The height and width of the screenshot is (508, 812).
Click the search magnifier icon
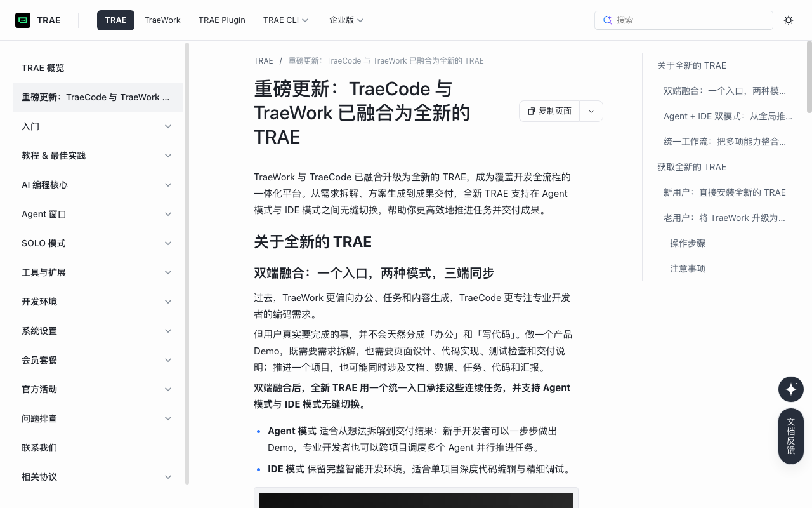[x=608, y=20]
